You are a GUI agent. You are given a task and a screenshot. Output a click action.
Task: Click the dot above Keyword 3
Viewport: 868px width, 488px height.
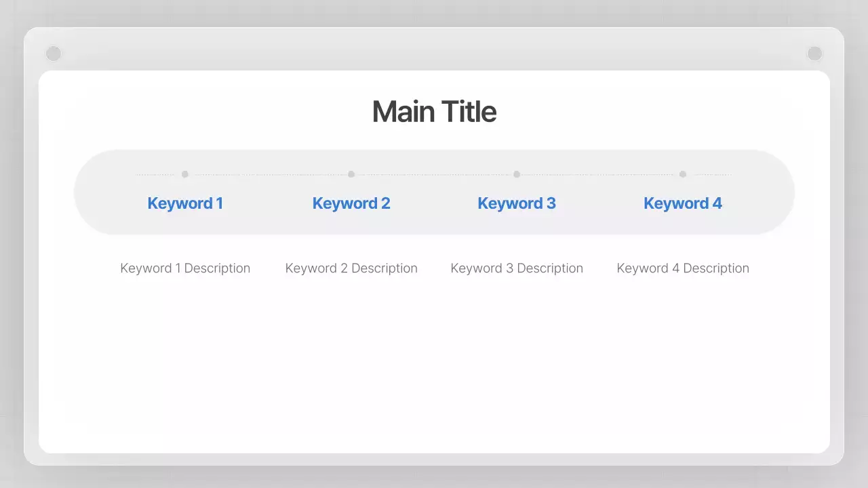517,174
